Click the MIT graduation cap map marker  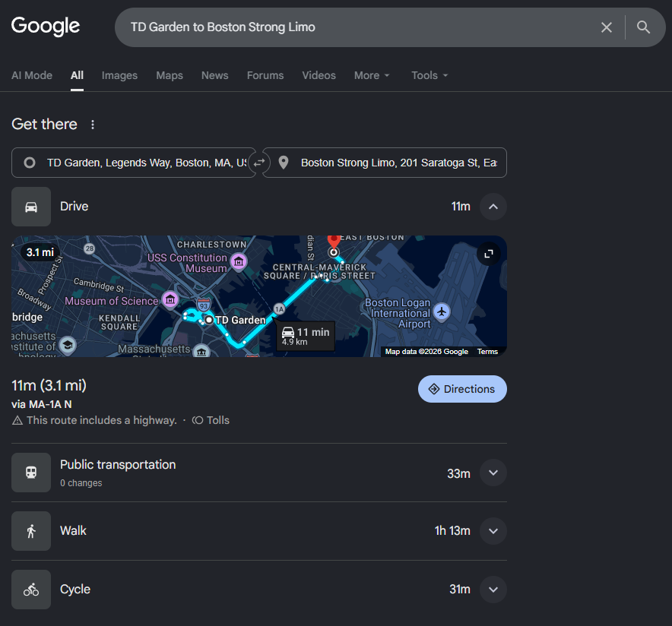click(x=68, y=345)
